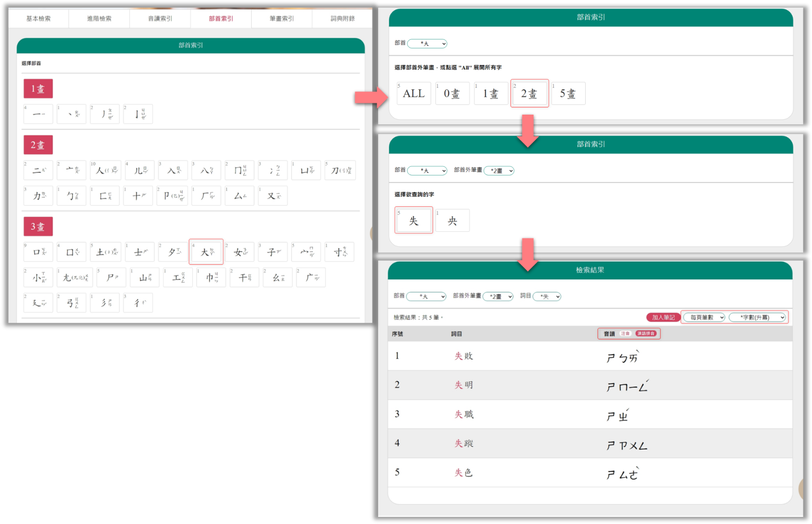
Task: Choose the radical 弓 tile
Action: [x=72, y=303]
